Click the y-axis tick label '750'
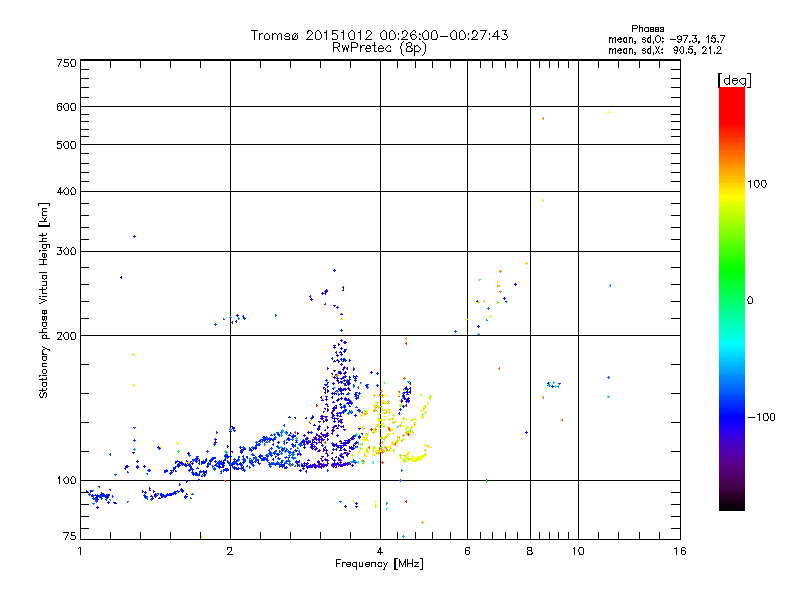This screenshot has width=800, height=600. [66, 63]
